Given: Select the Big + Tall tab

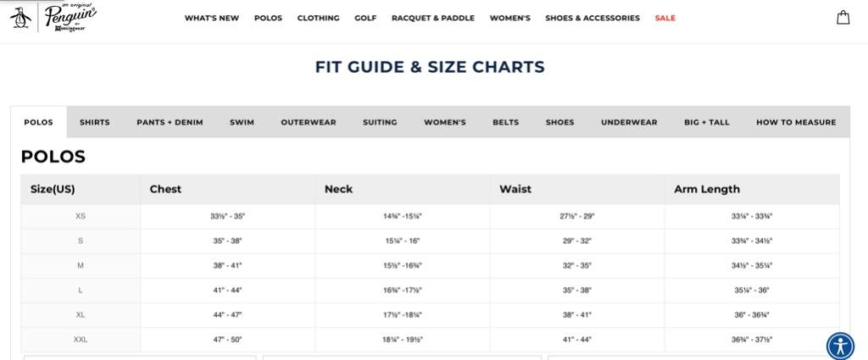Looking at the screenshot, I should click(707, 122).
